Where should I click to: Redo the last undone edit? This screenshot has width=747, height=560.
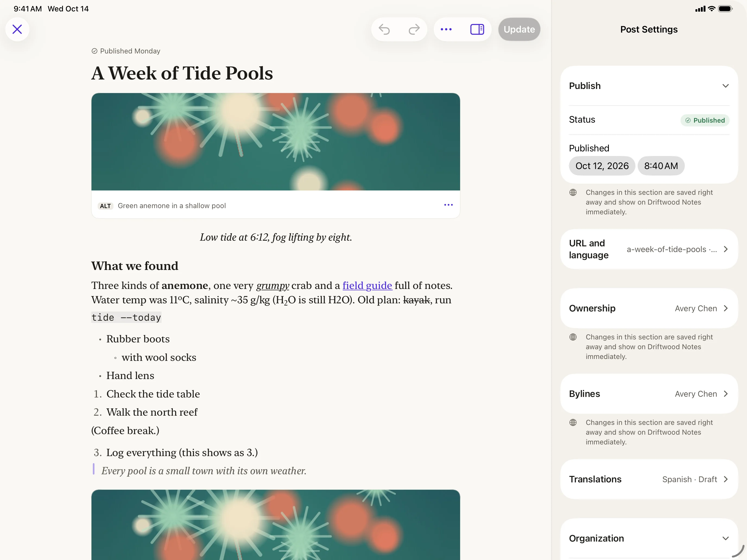point(414,29)
